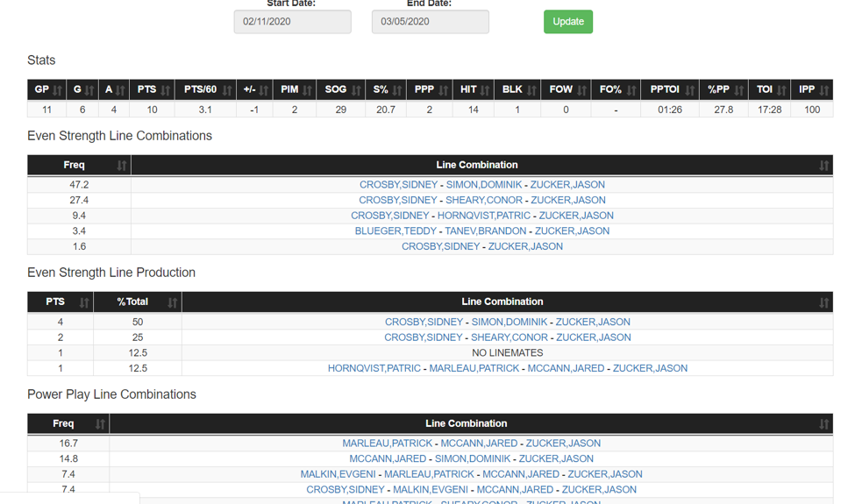Open CROSBY,SIDNEY in lower 7.4 power play row
Viewport: 855px width, 504px height.
[x=346, y=490]
